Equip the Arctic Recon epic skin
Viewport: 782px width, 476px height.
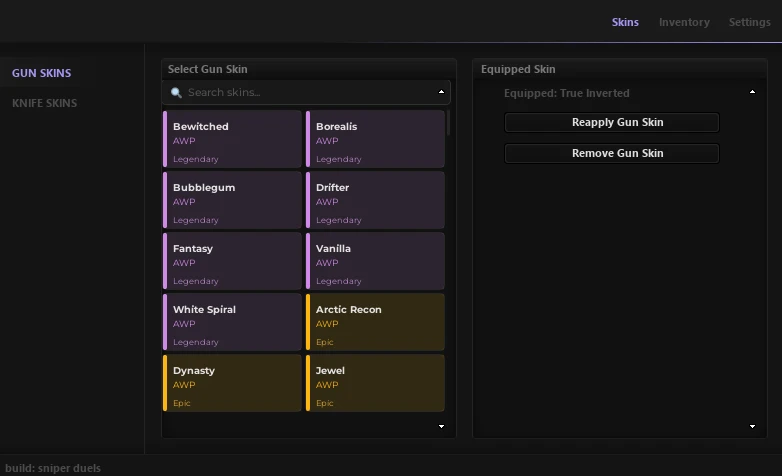375,322
